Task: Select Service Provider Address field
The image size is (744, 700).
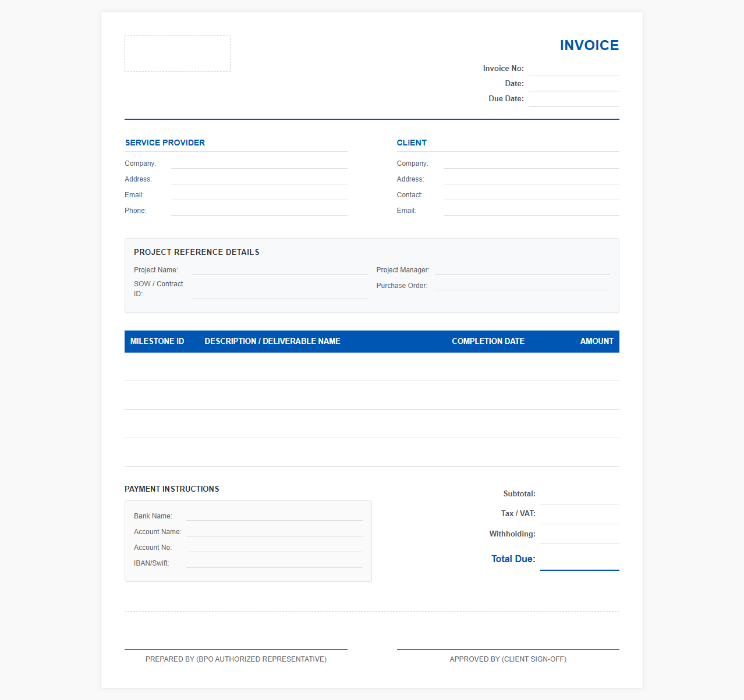Action: pyautogui.click(x=259, y=179)
